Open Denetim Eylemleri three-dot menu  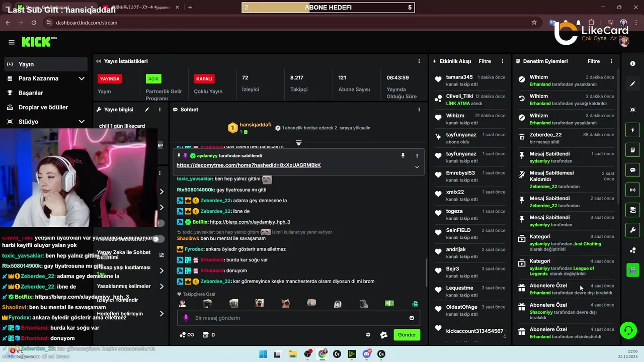(x=611, y=61)
